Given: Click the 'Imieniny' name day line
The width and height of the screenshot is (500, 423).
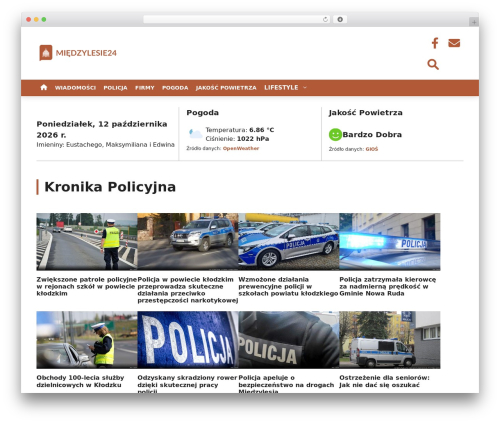Looking at the screenshot, I should [x=105, y=145].
